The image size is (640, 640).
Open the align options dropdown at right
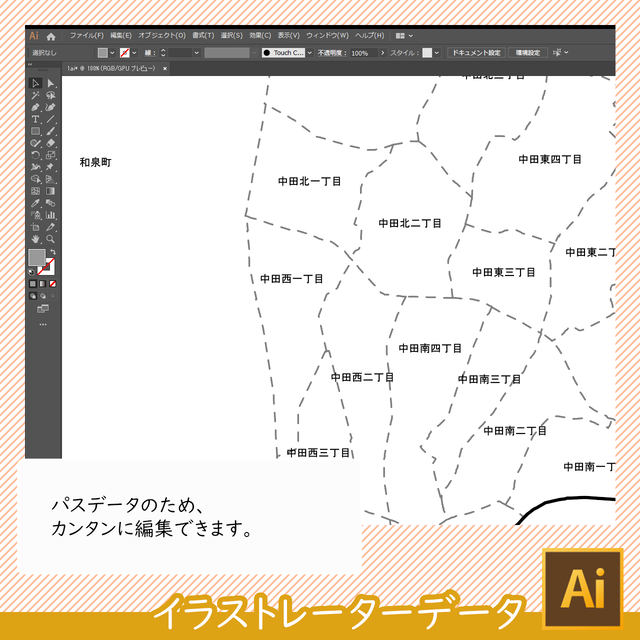[566, 53]
